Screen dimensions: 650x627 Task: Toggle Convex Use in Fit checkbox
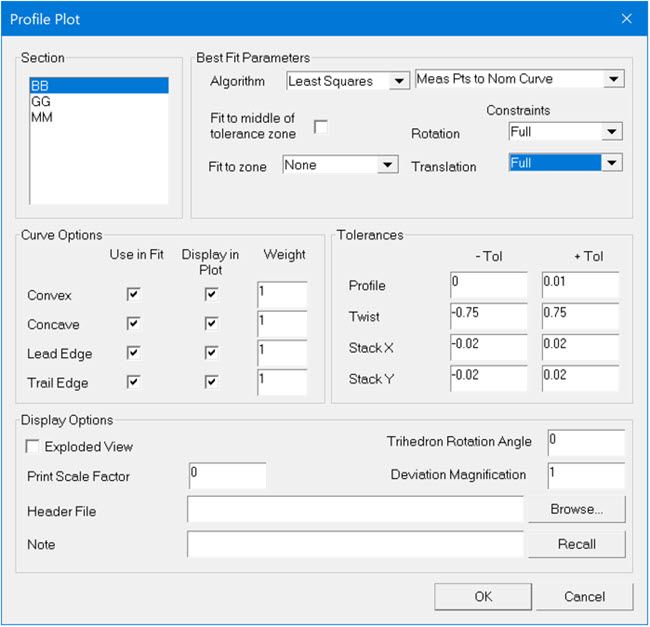[x=133, y=295]
